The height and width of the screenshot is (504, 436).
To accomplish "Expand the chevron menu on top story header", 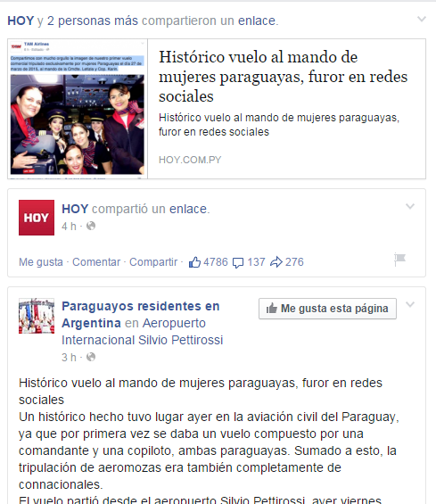I will 421,19.
